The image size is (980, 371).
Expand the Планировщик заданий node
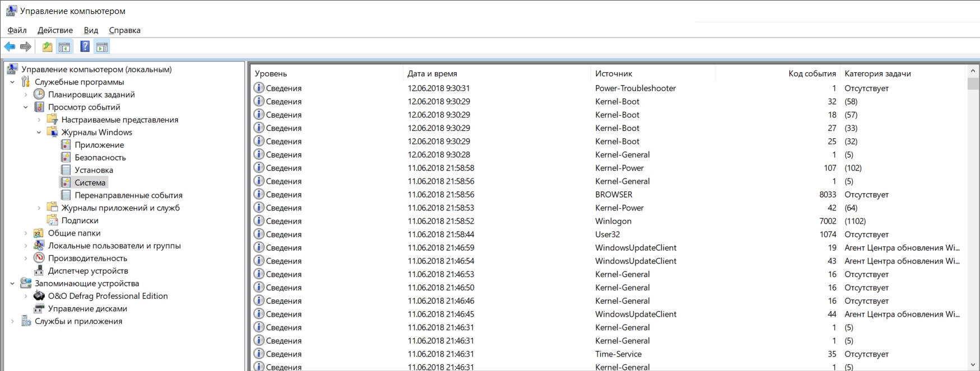pyautogui.click(x=26, y=95)
